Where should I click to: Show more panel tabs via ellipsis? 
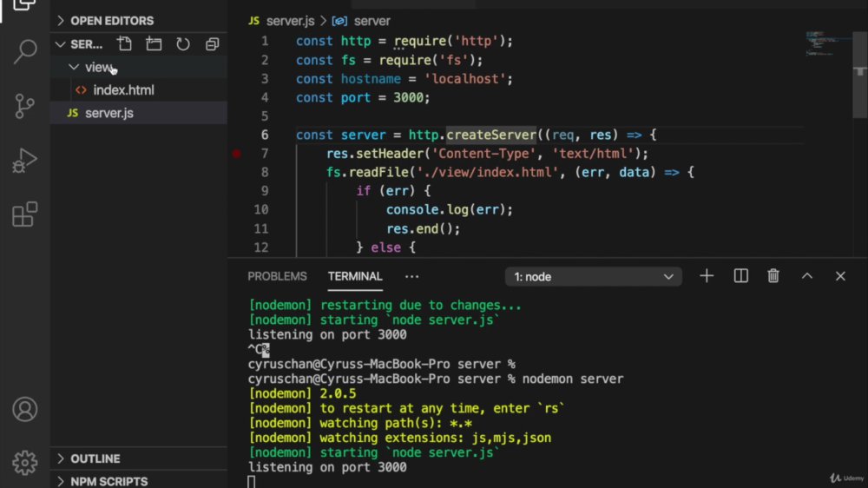tap(411, 276)
